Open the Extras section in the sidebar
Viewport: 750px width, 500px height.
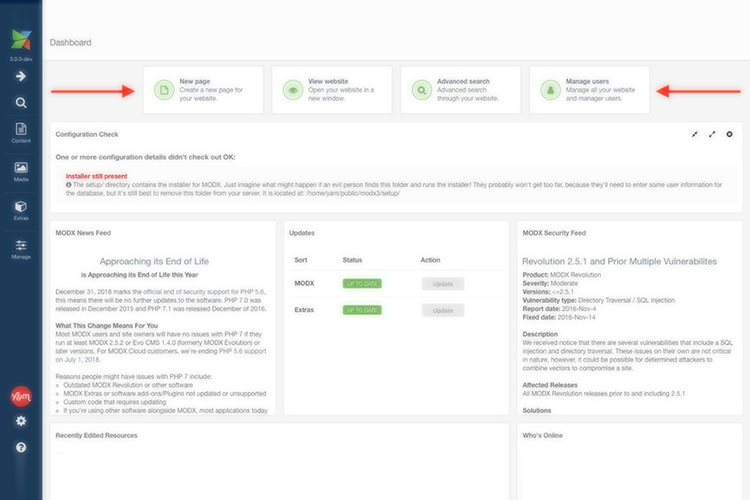20,210
